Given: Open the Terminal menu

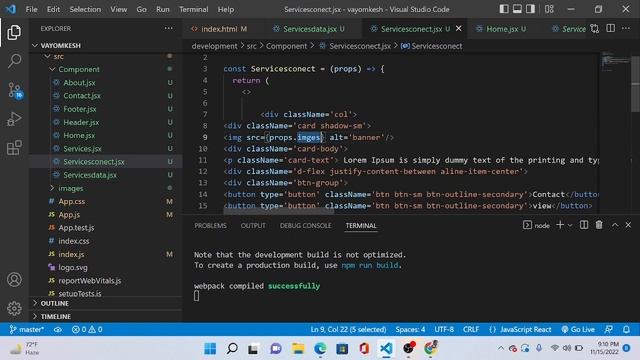Looking at the screenshot, I should click(193, 9).
